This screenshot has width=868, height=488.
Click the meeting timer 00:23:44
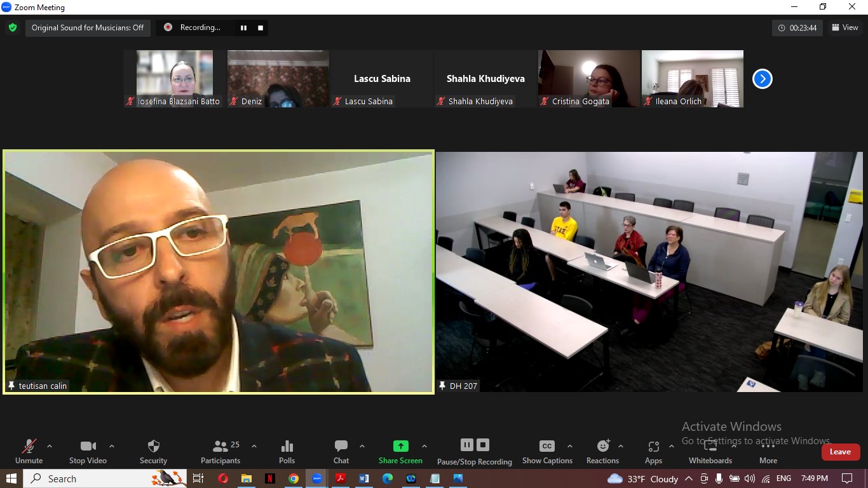tap(797, 28)
